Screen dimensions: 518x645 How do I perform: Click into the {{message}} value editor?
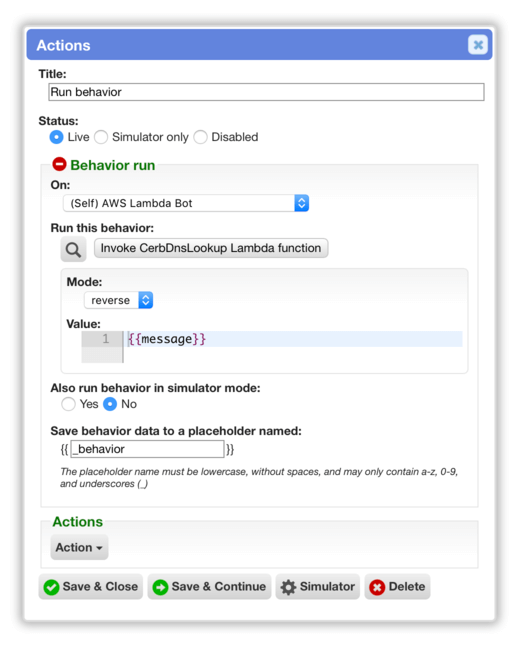pos(294,339)
